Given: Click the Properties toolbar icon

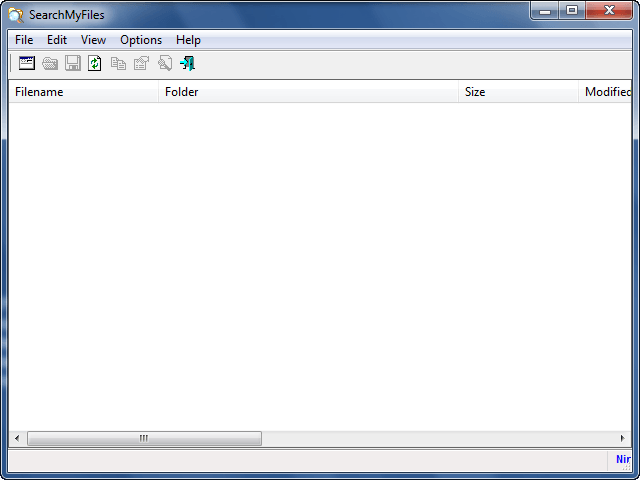Looking at the screenshot, I should point(141,63).
